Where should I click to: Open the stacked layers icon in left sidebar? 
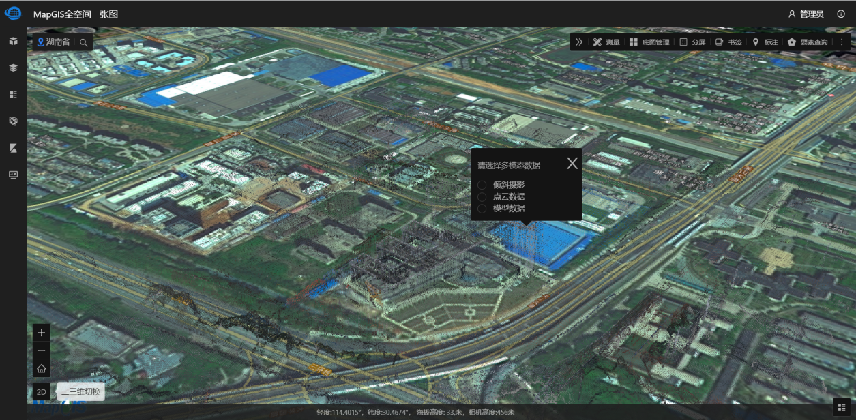13,68
